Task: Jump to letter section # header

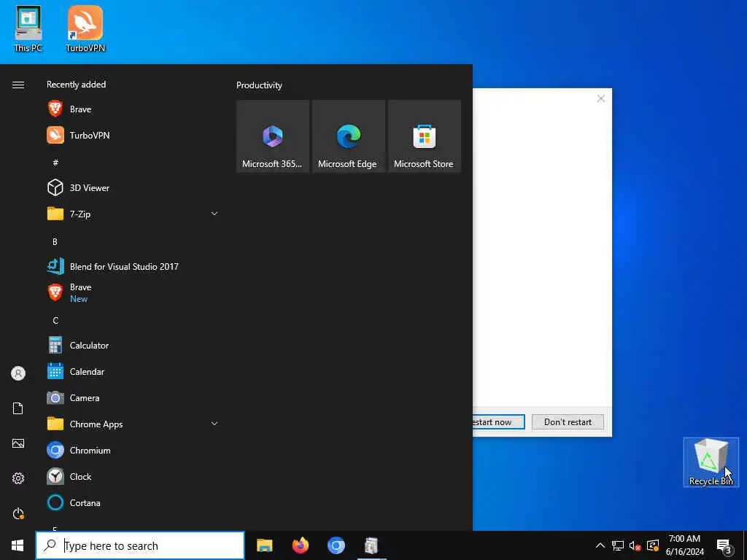Action: coord(55,163)
